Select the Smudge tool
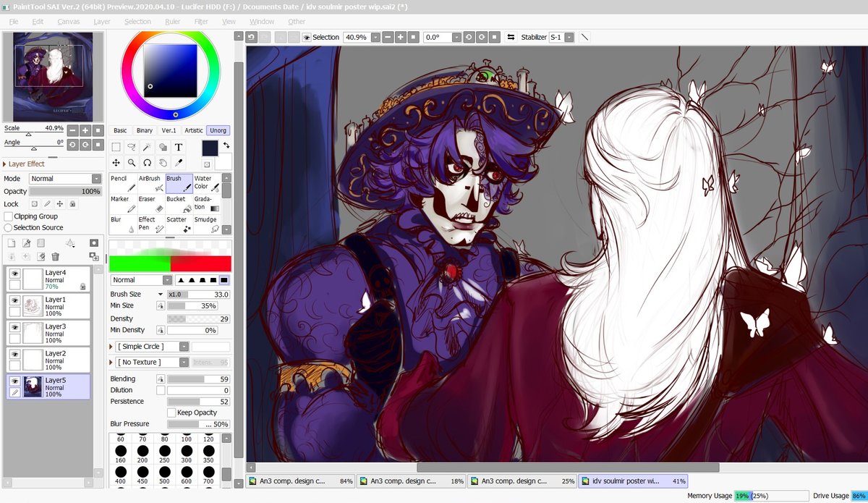This screenshot has height=503, width=868. [x=206, y=224]
